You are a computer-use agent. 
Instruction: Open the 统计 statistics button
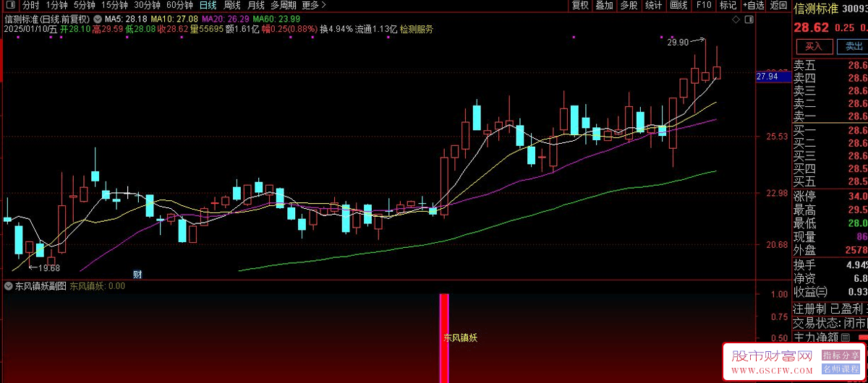654,5
